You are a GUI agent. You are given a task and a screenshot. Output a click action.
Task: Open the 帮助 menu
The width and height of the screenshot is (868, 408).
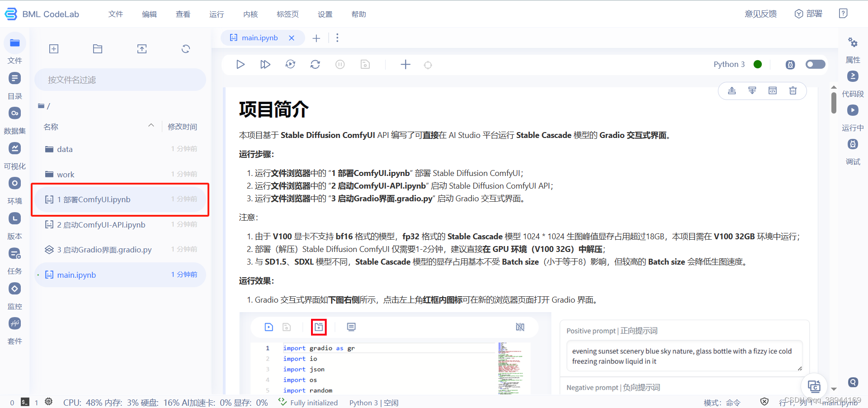[359, 14]
